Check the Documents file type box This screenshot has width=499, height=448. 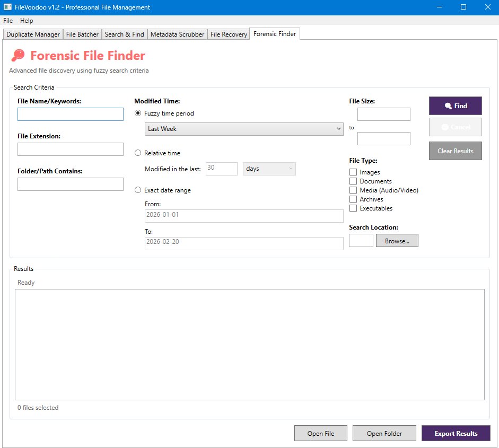click(353, 181)
